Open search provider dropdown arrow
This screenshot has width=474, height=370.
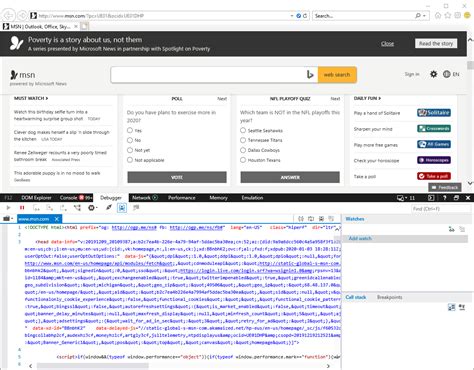click(x=424, y=16)
